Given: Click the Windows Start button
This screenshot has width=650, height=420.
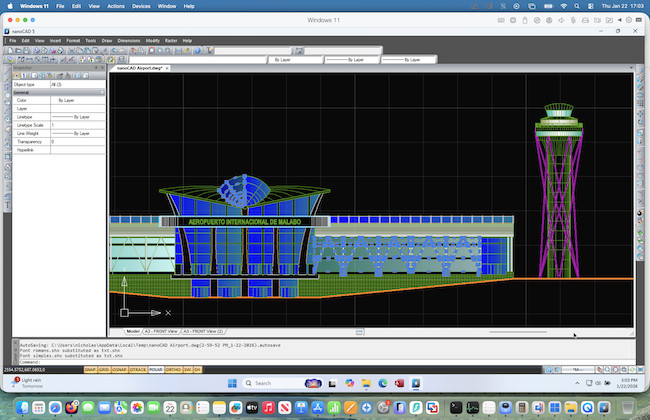Looking at the screenshot, I should [x=232, y=383].
